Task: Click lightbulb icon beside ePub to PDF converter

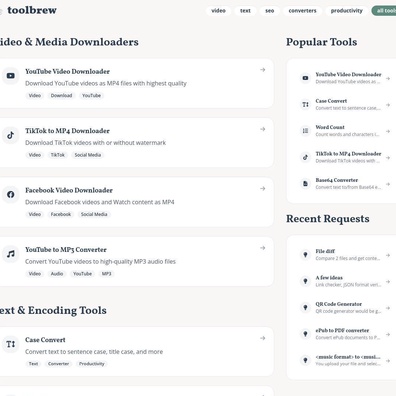Action: pos(305,334)
